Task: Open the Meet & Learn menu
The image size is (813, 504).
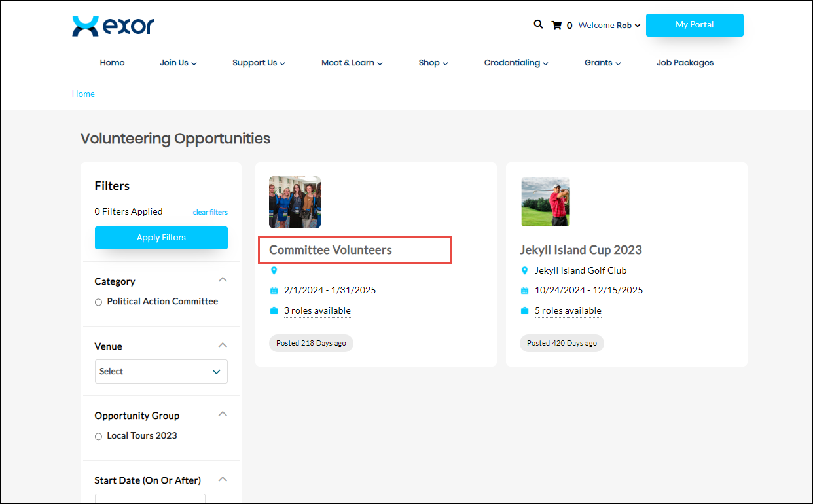Action: 352,63
